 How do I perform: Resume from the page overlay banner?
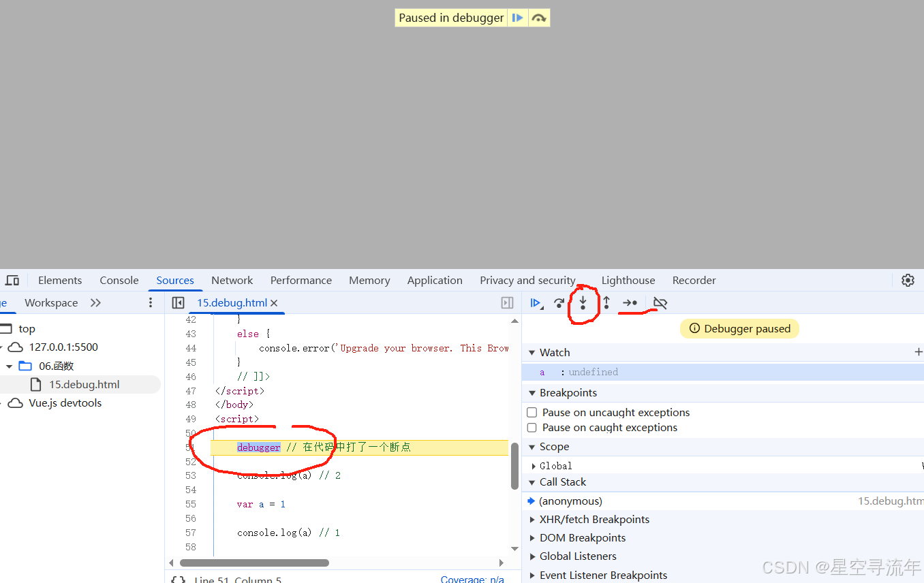point(518,18)
